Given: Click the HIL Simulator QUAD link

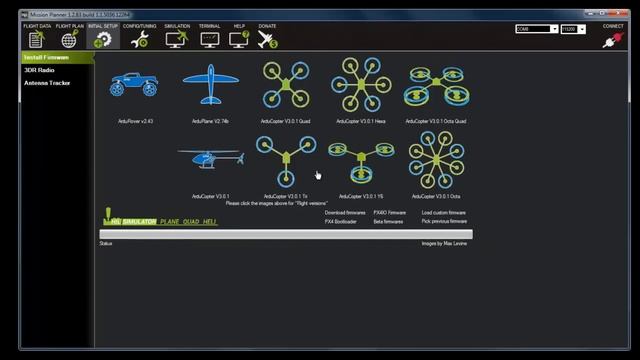Looking at the screenshot, I should (x=191, y=222).
